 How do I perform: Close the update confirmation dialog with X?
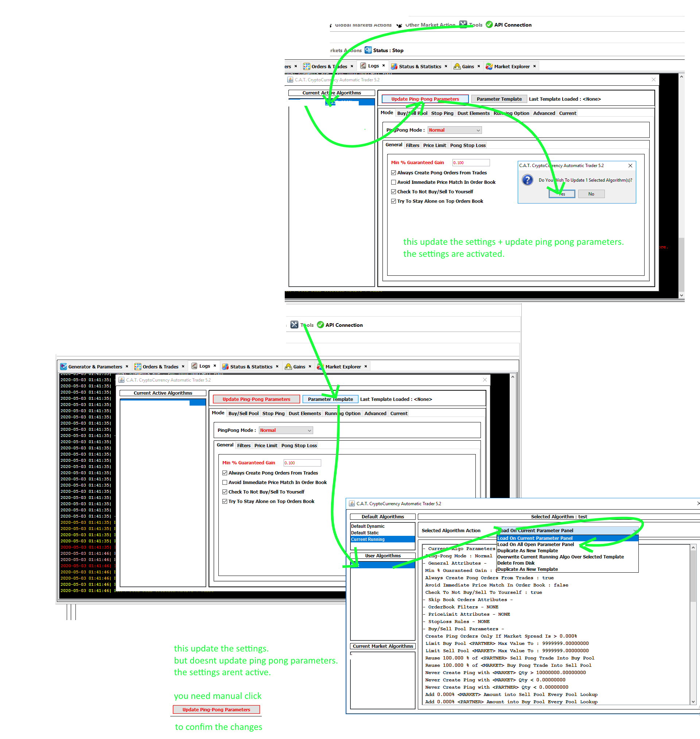(x=630, y=166)
